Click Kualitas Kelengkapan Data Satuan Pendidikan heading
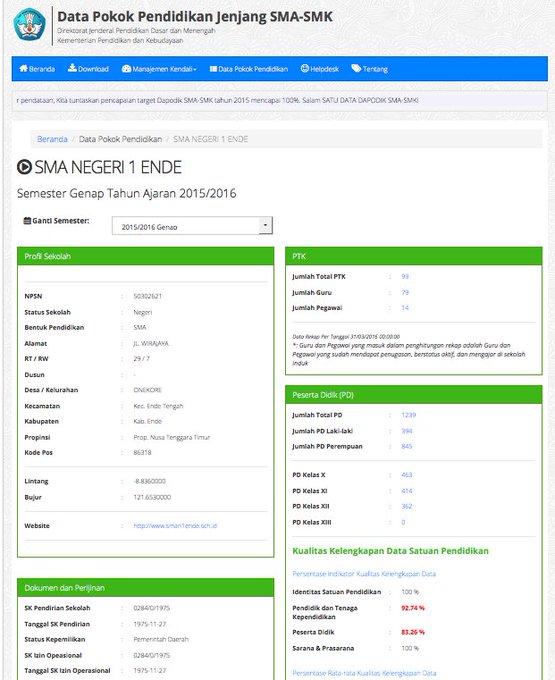The width and height of the screenshot is (555, 680). click(x=390, y=551)
